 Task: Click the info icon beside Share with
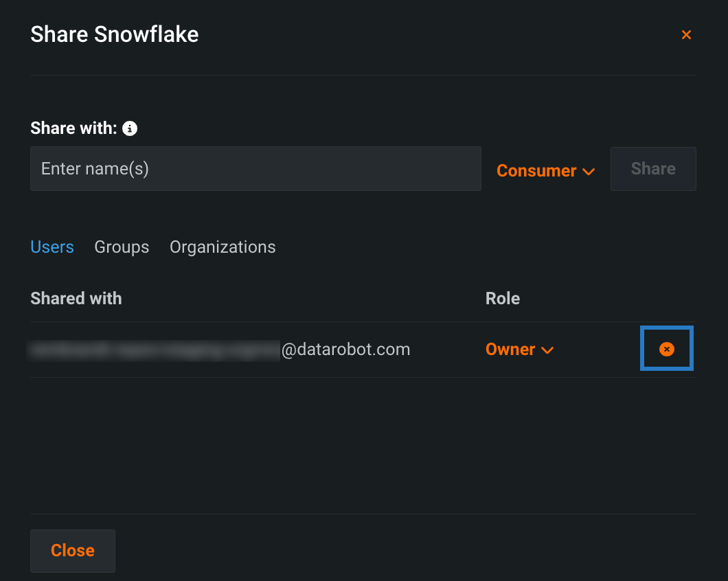tap(130, 128)
